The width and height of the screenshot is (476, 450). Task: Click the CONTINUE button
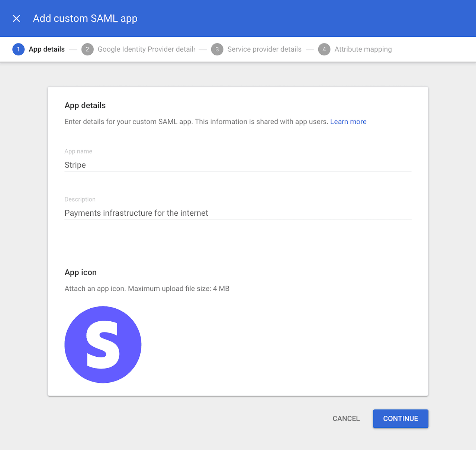point(401,419)
